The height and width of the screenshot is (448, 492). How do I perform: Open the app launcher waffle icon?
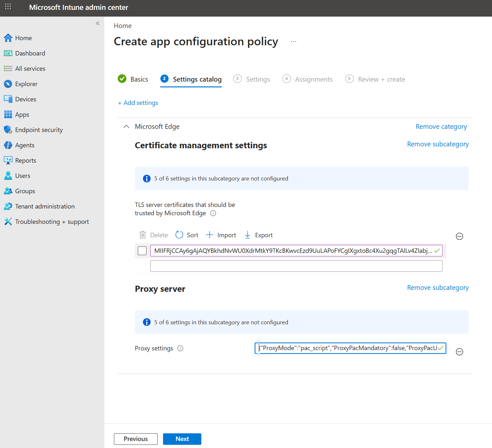pos(8,7)
